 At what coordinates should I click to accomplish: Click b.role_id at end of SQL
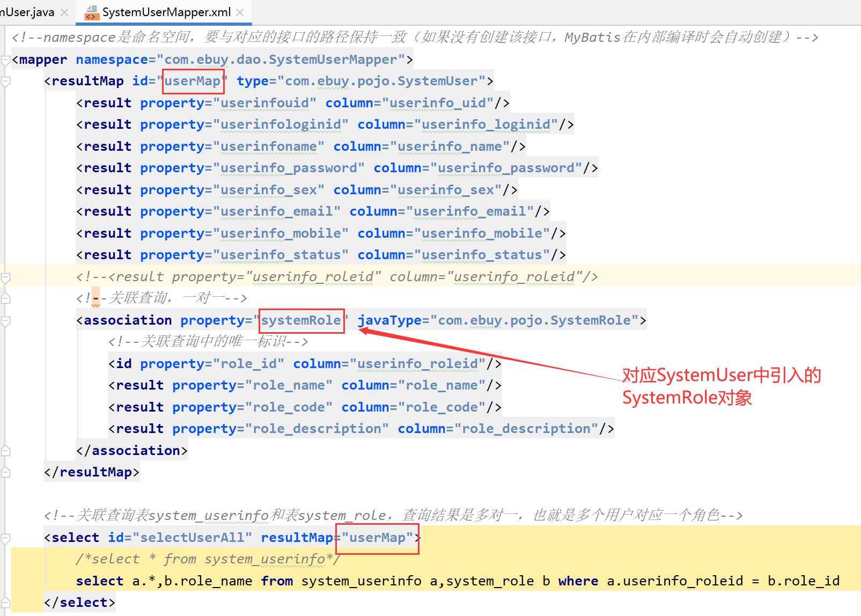tap(804, 581)
